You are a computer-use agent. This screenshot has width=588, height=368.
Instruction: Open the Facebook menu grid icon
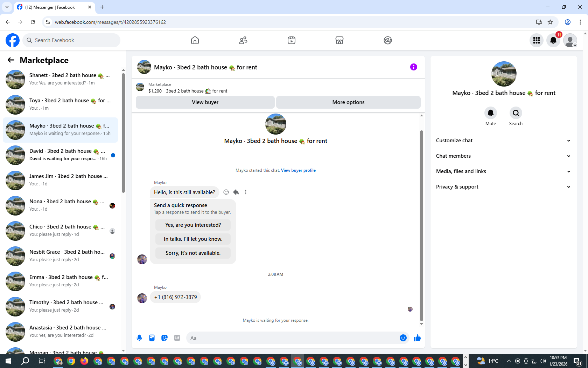[537, 40]
